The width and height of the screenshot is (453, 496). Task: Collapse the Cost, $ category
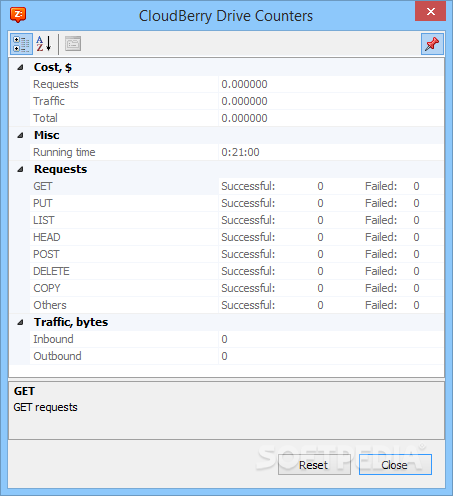(20, 67)
